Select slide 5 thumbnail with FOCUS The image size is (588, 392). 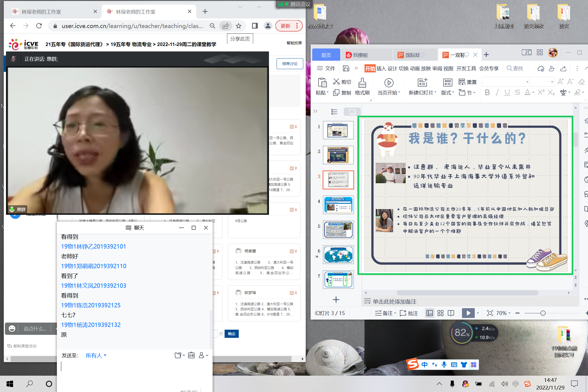click(338, 229)
